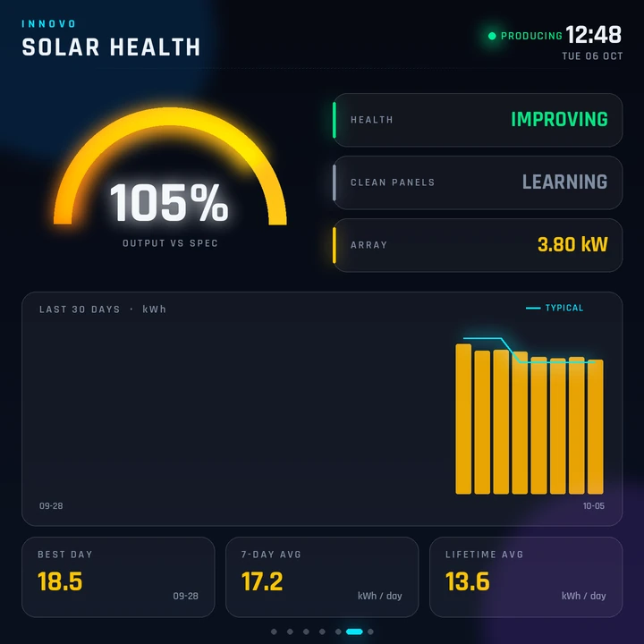Go to the second page indicator dot
This screenshot has width=644, height=644.
tap(290, 631)
